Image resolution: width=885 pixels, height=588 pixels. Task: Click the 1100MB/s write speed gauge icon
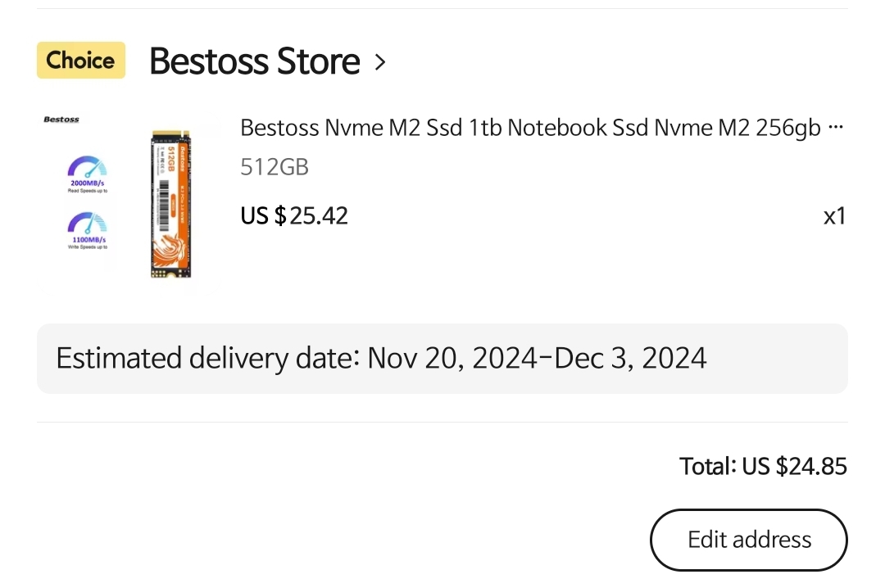tap(88, 223)
